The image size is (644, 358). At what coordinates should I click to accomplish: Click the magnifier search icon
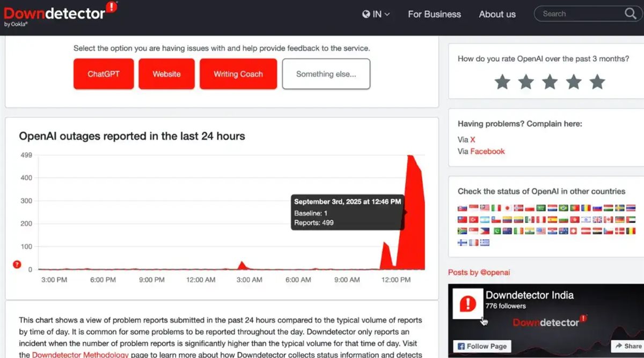pos(631,14)
